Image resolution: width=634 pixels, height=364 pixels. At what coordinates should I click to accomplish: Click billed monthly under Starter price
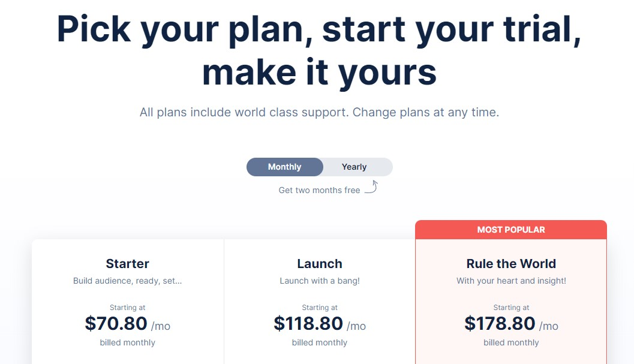[x=127, y=342]
